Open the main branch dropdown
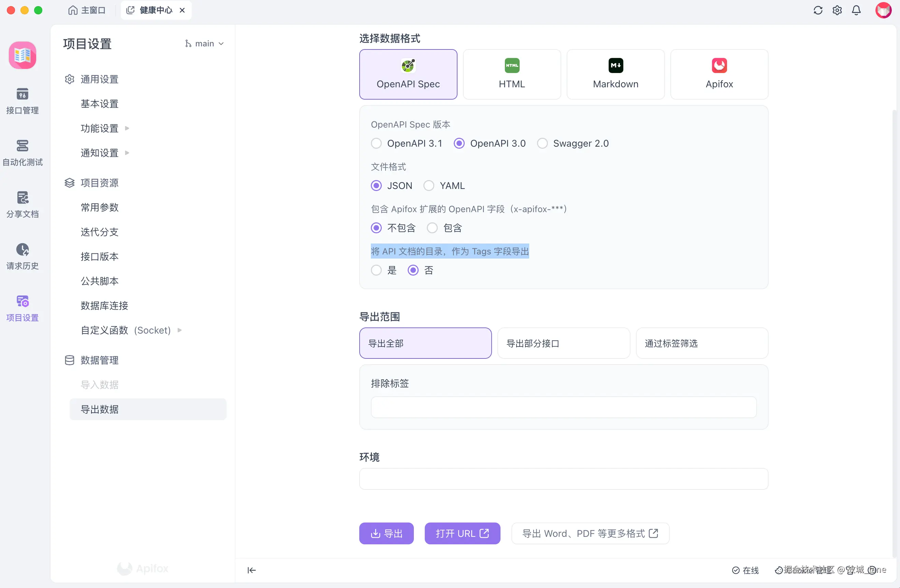Screen dimensions: 900x588 [x=205, y=43]
